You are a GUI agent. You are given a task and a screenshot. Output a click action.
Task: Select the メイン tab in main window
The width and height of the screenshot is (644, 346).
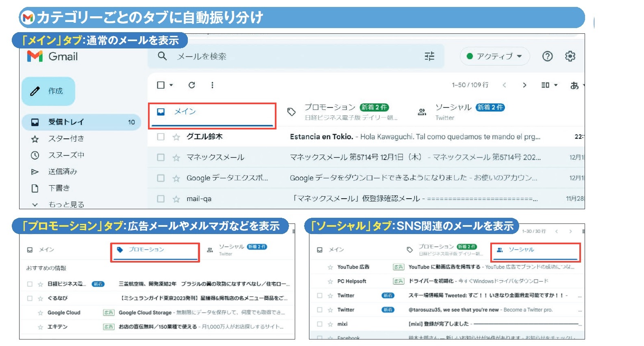point(212,116)
